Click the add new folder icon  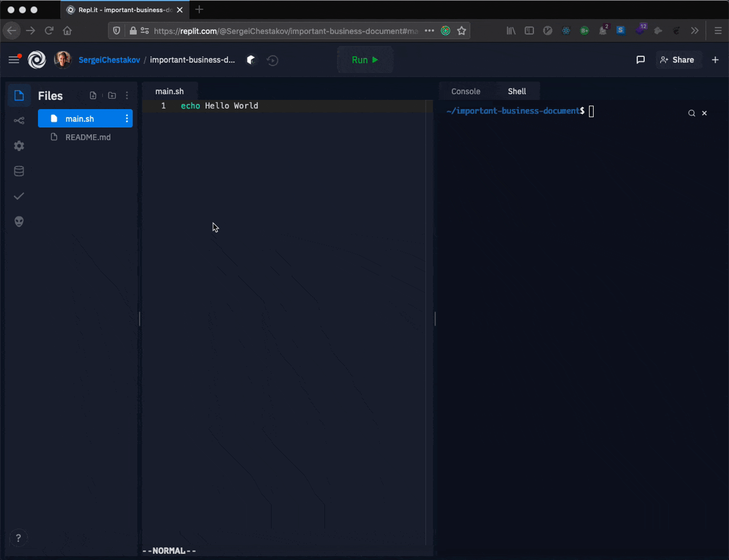click(112, 96)
